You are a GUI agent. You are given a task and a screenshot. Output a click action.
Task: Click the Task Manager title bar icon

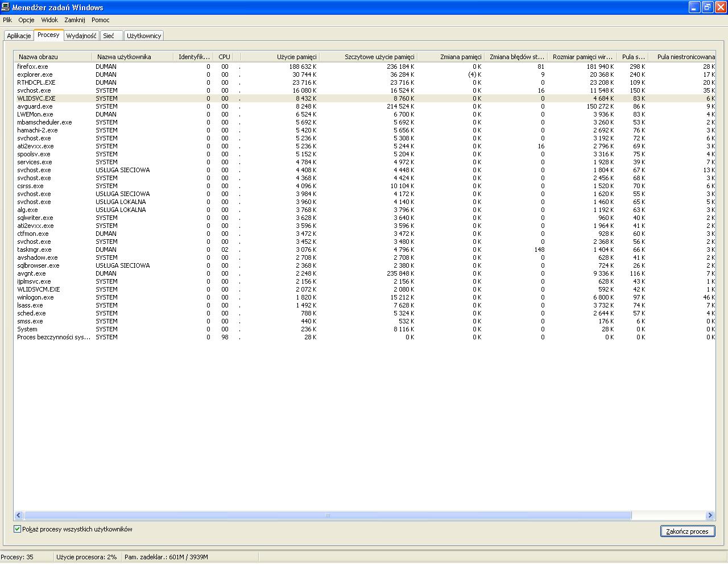click(x=6, y=7)
